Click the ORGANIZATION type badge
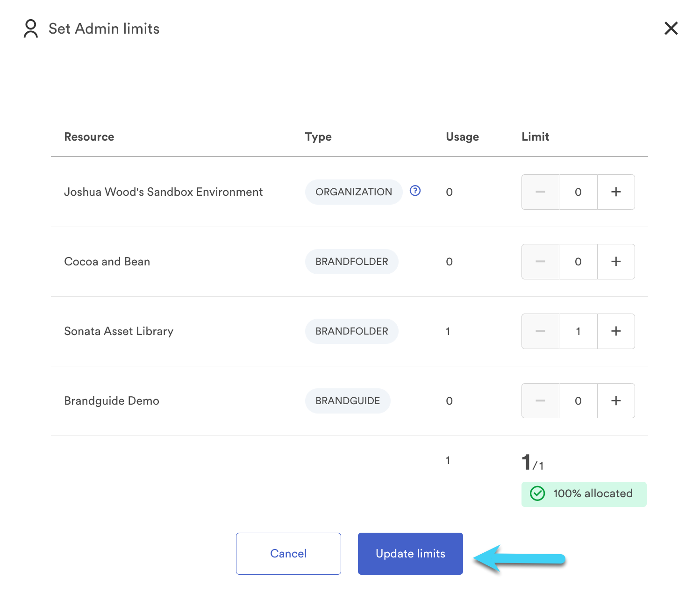 (x=354, y=192)
